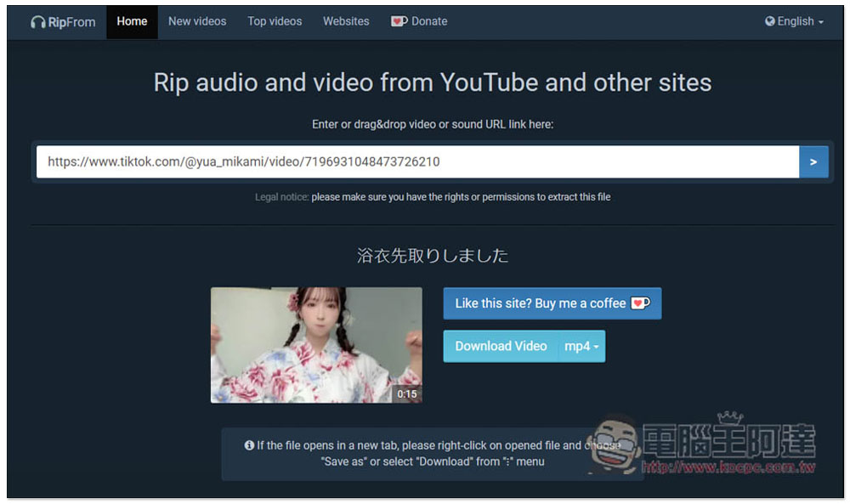Viewport: 850px width, 504px height.
Task: Click 'Like this site? Buy me a coffee'
Action: (552, 303)
